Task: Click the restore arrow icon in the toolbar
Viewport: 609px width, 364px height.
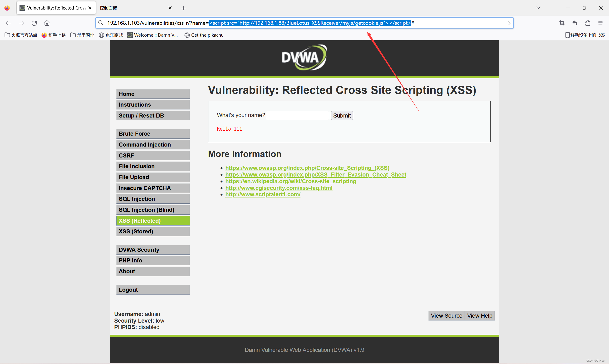Action: tap(575, 23)
